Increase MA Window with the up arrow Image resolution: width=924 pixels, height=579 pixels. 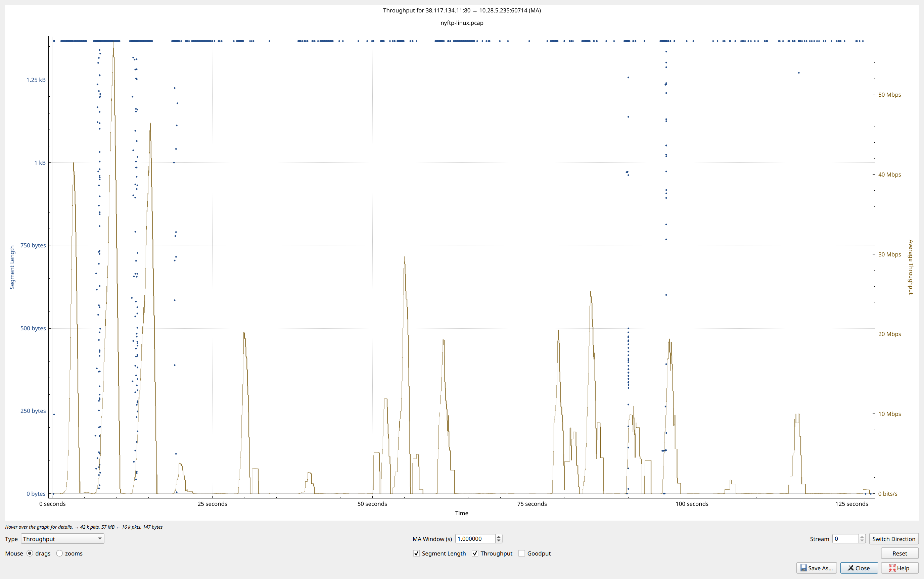499,536
